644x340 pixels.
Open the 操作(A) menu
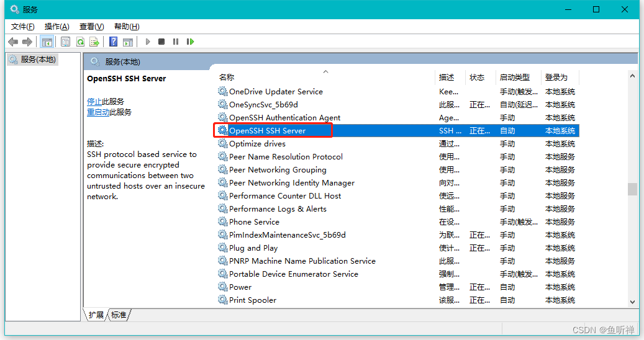pos(57,27)
